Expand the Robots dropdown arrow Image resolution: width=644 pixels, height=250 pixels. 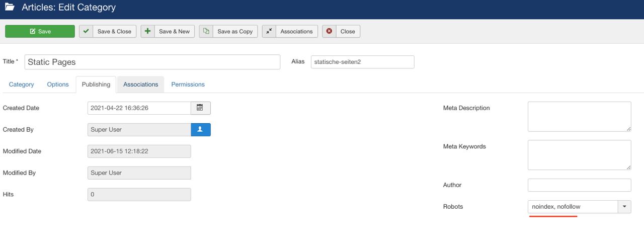[x=624, y=207]
